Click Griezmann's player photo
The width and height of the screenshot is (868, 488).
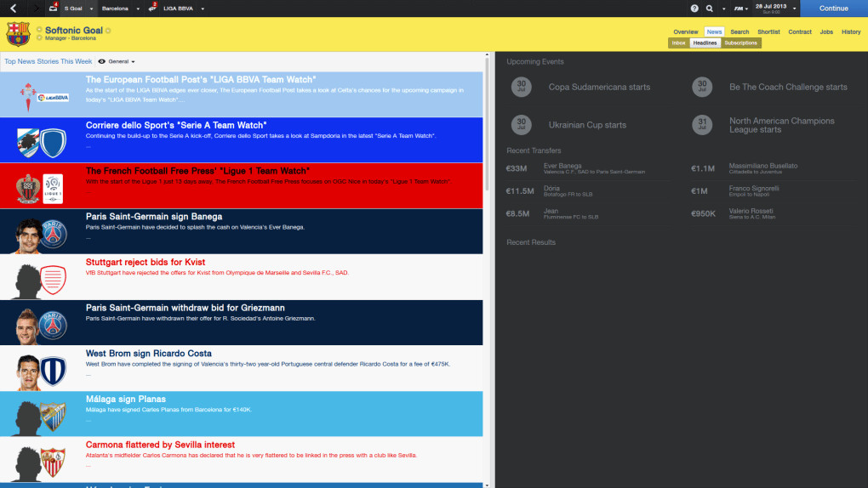click(x=28, y=327)
